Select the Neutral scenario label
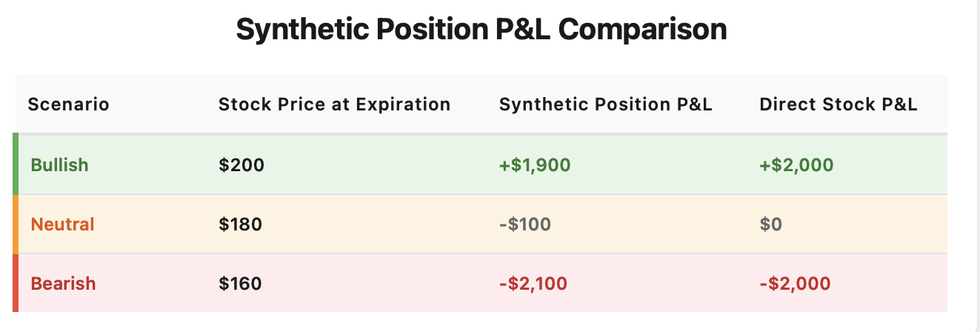 (62, 224)
